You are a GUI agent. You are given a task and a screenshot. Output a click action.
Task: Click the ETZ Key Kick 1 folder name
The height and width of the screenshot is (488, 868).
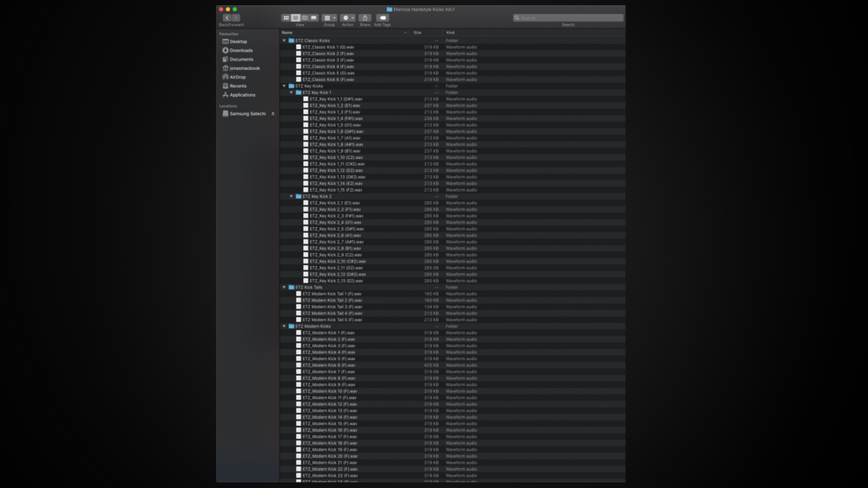pos(317,92)
